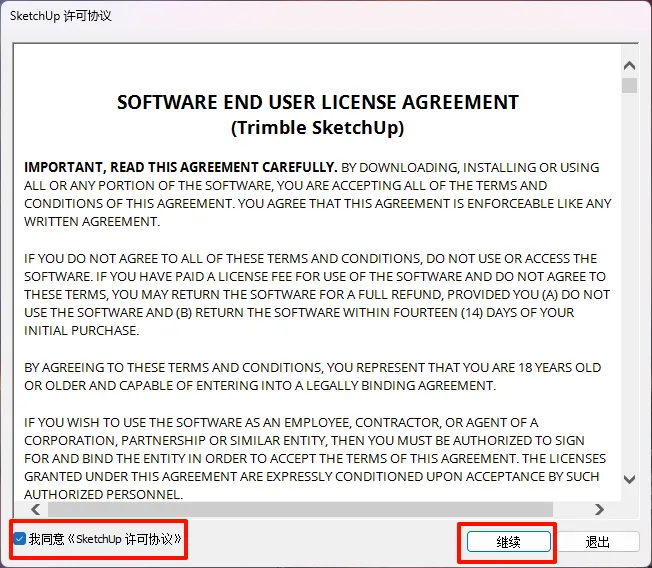
Task: Click the 继续 button
Action: coord(509,542)
